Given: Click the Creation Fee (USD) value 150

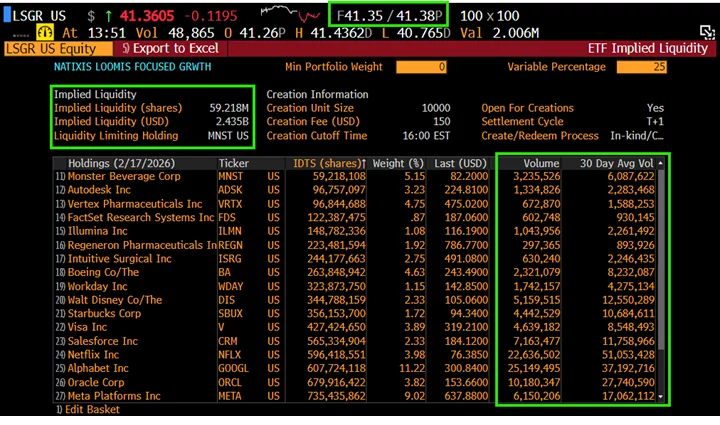Looking at the screenshot, I should tap(442, 122).
